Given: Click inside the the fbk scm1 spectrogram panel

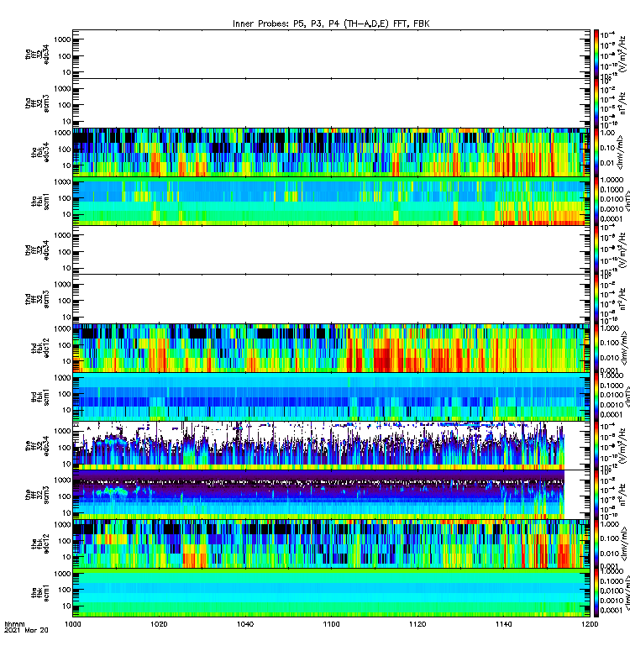Looking at the screenshot, I should [x=331, y=594].
